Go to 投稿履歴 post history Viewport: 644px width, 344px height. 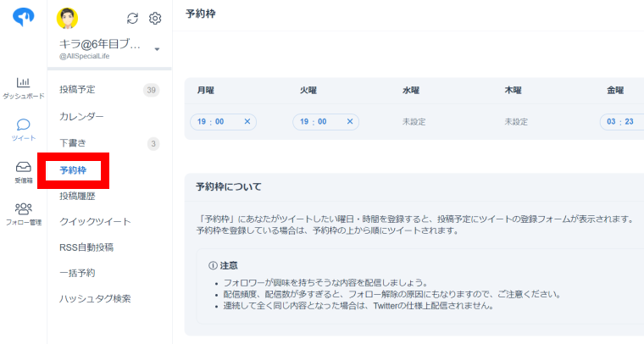77,196
